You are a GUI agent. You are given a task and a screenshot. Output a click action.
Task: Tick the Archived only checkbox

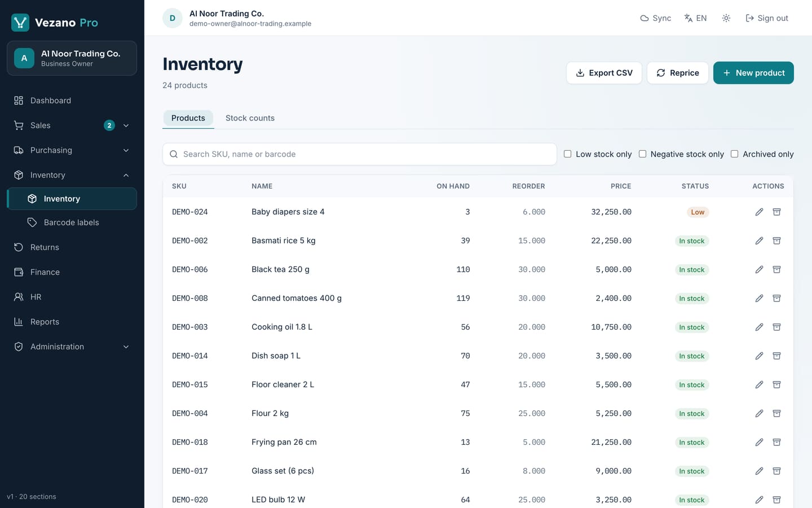(x=734, y=154)
